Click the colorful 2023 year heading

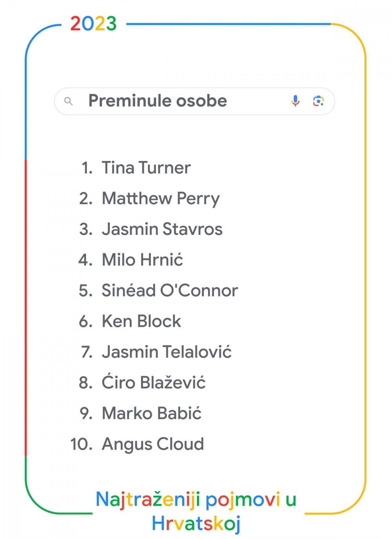[93, 24]
